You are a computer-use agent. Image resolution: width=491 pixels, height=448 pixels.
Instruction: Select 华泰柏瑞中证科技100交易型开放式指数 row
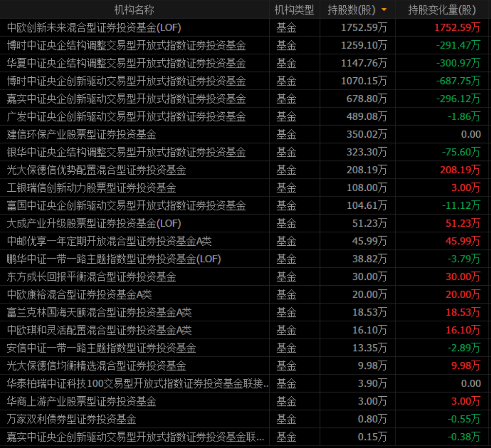point(137,384)
